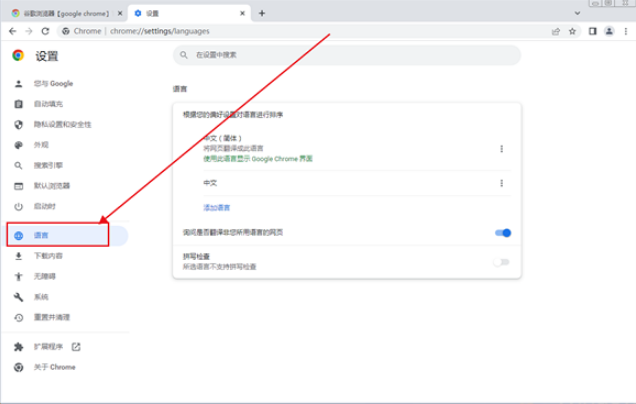Click the Add languages (添加语言) link

click(217, 208)
